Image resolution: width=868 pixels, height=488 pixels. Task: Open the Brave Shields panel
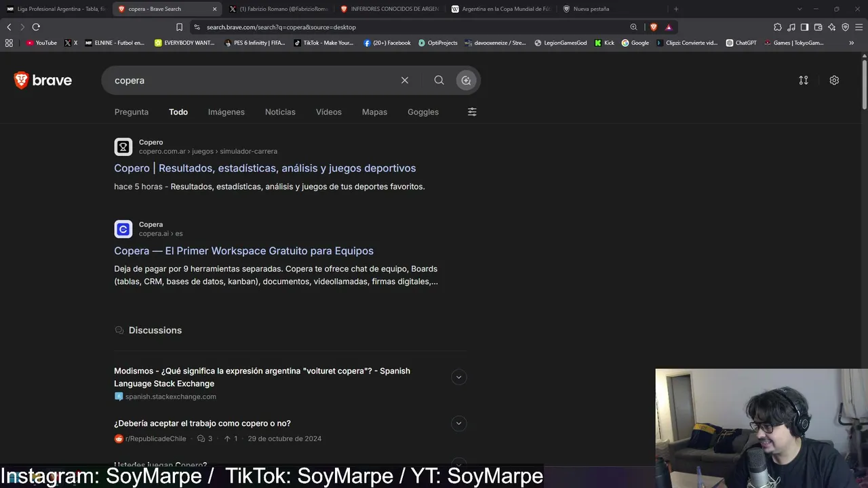(654, 27)
